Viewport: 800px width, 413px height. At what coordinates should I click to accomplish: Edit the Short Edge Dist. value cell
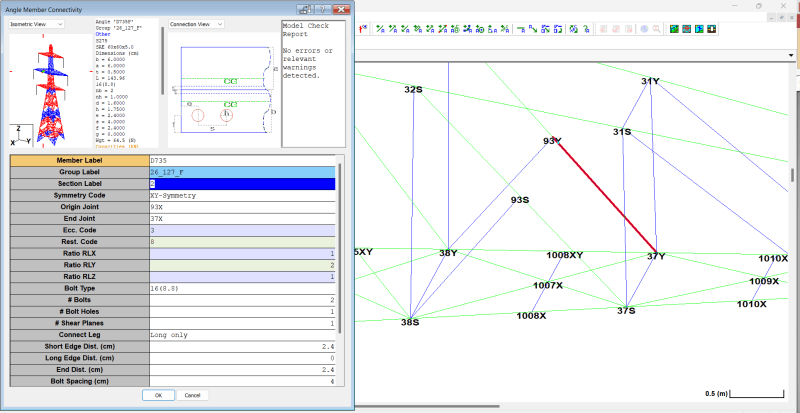[242, 347]
